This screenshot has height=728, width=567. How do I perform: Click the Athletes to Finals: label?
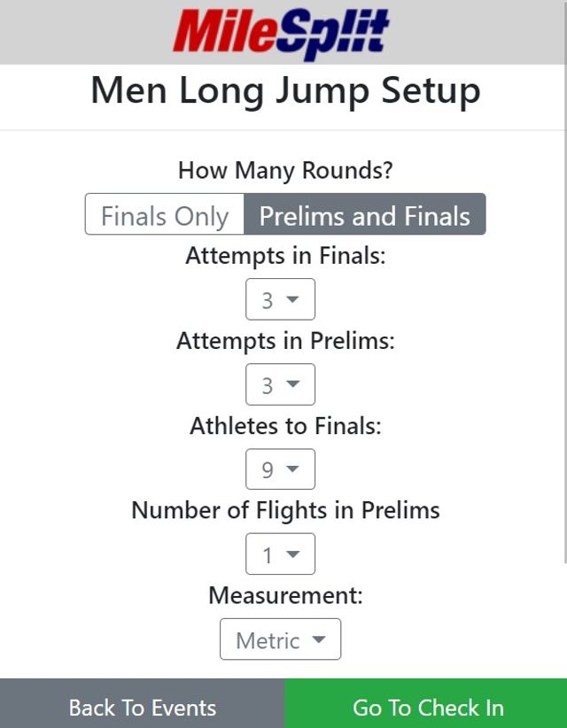point(285,426)
